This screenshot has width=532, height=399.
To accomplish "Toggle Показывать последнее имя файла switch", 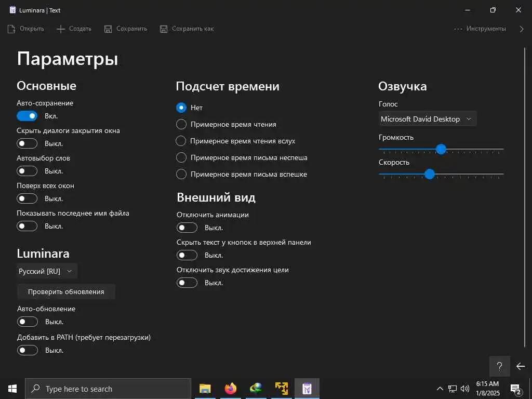I will (x=27, y=226).
